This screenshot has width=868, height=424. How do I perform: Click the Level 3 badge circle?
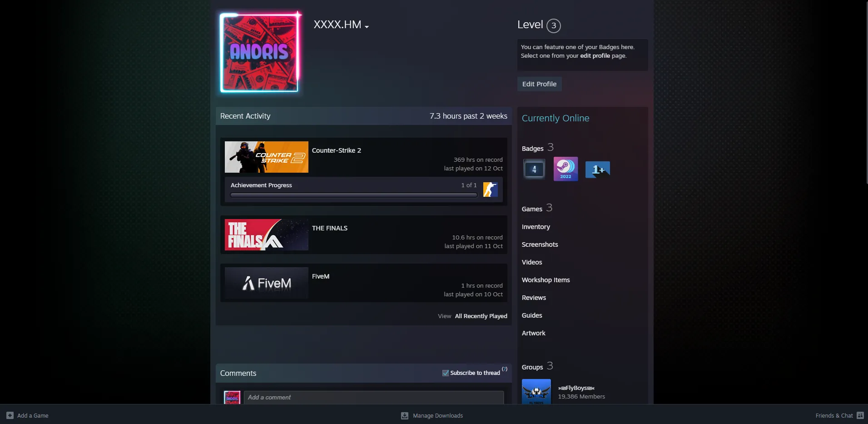pos(553,25)
